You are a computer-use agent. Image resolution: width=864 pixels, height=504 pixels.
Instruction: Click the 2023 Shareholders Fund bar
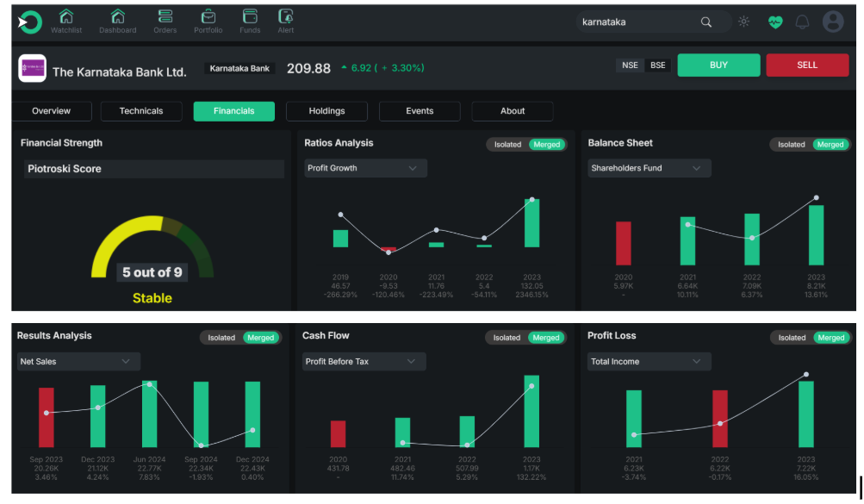[x=816, y=235]
